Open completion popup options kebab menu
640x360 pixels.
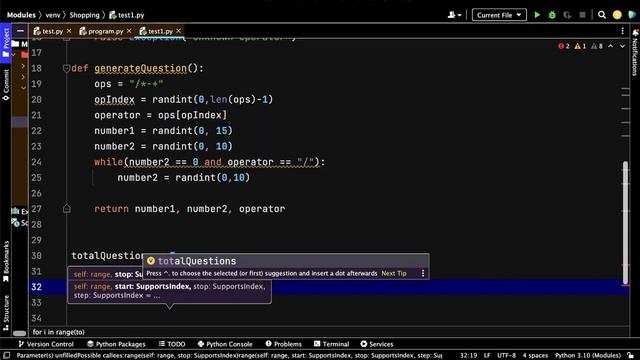click(x=423, y=273)
